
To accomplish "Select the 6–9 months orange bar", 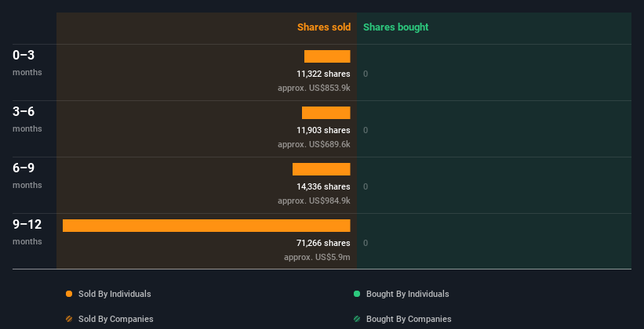I will point(321,169).
